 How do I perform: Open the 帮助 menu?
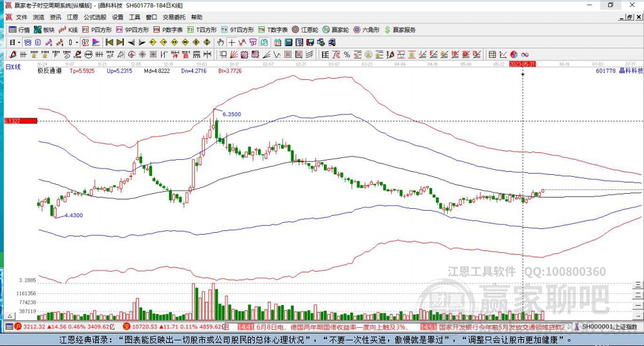point(197,17)
